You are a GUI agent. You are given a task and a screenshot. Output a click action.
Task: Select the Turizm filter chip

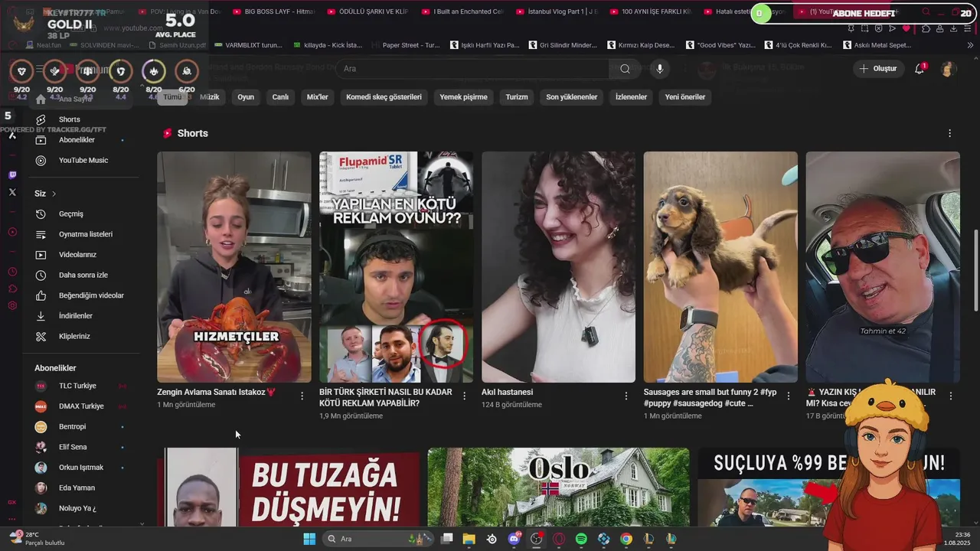point(517,97)
